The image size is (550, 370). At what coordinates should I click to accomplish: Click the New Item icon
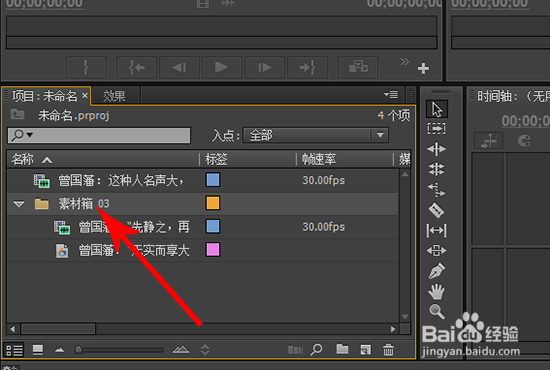365,350
